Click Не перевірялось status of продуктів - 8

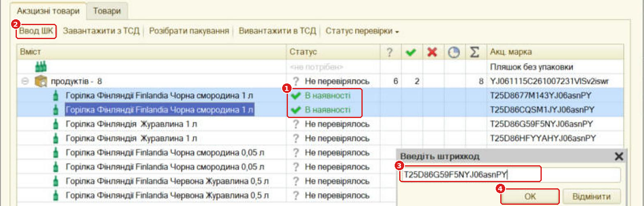pos(331,81)
